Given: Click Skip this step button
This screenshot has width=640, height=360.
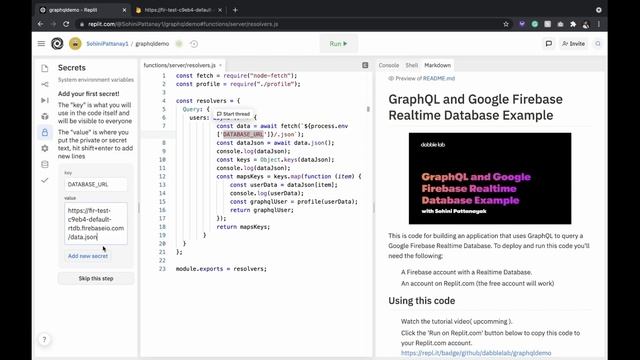Looking at the screenshot, I should 96,278.
